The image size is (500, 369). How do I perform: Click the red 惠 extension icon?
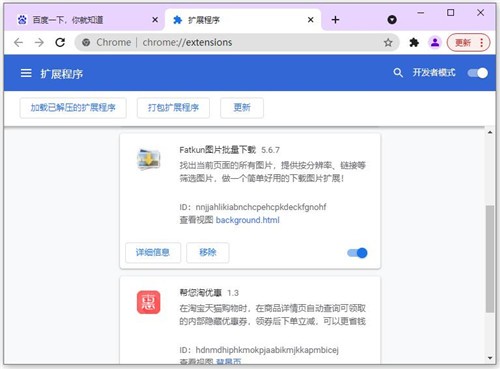point(149,302)
